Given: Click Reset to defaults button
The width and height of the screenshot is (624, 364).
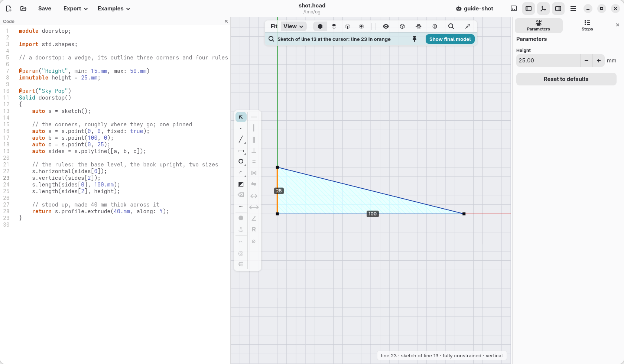Looking at the screenshot, I should tap(566, 79).
